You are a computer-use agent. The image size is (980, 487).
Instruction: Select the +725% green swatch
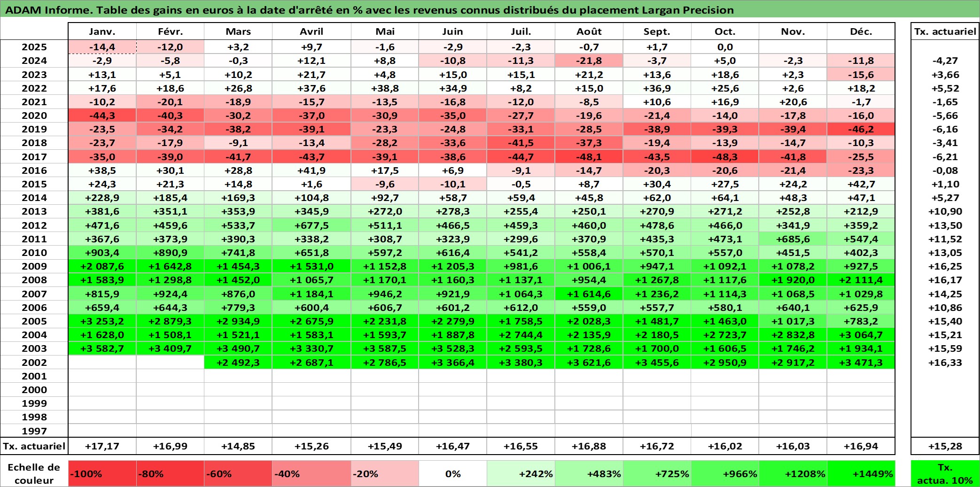[657, 473]
